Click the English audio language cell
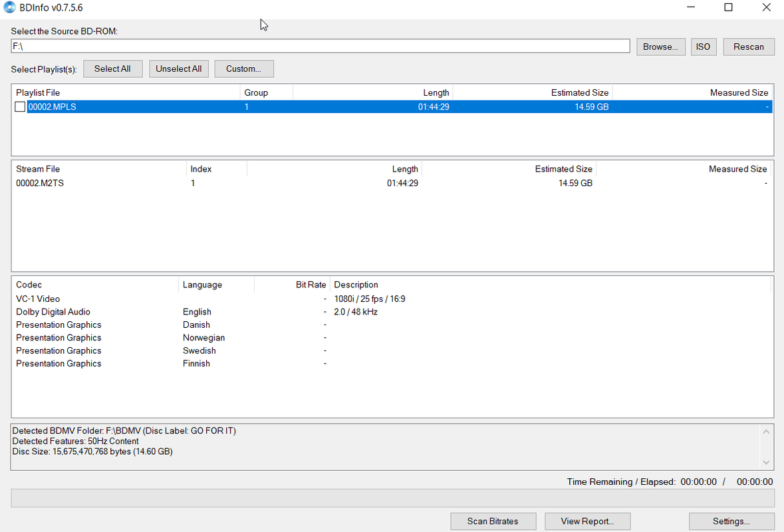 click(197, 311)
